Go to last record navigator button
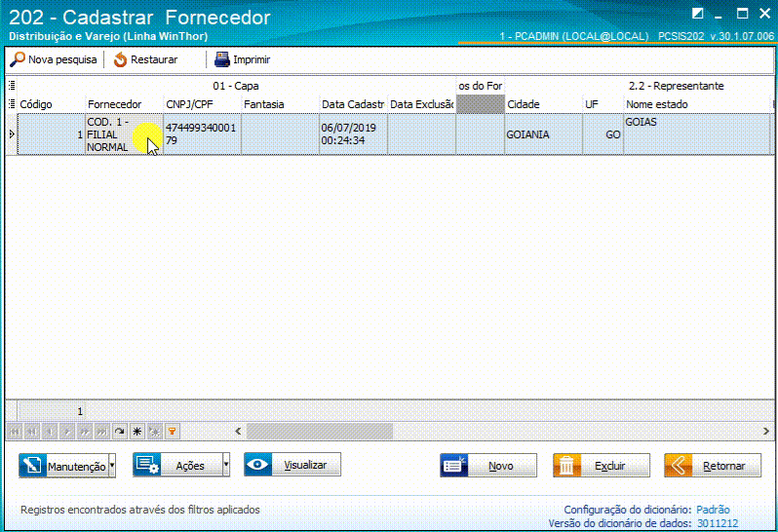 [x=102, y=432]
